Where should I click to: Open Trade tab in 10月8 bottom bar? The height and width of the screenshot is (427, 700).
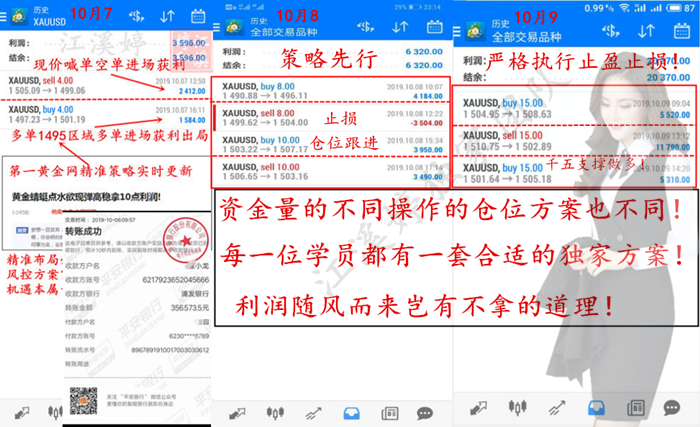click(313, 414)
